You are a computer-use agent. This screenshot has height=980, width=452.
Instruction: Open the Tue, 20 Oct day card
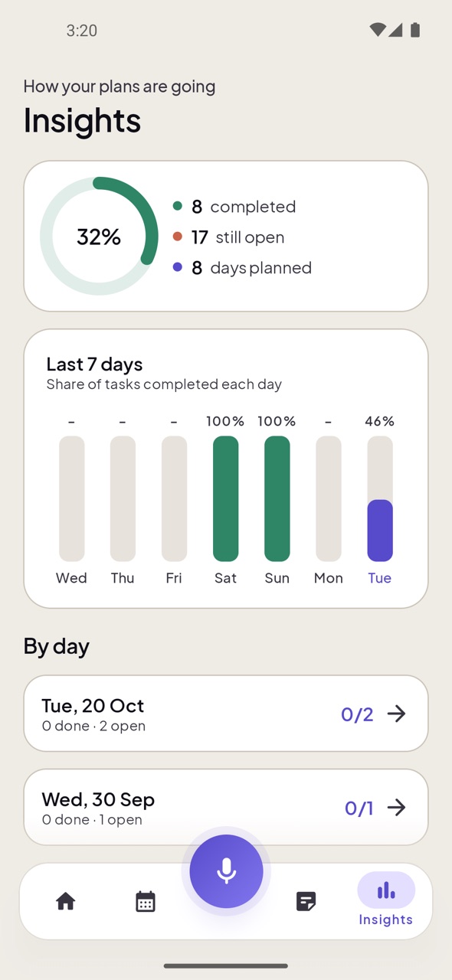pos(226,714)
